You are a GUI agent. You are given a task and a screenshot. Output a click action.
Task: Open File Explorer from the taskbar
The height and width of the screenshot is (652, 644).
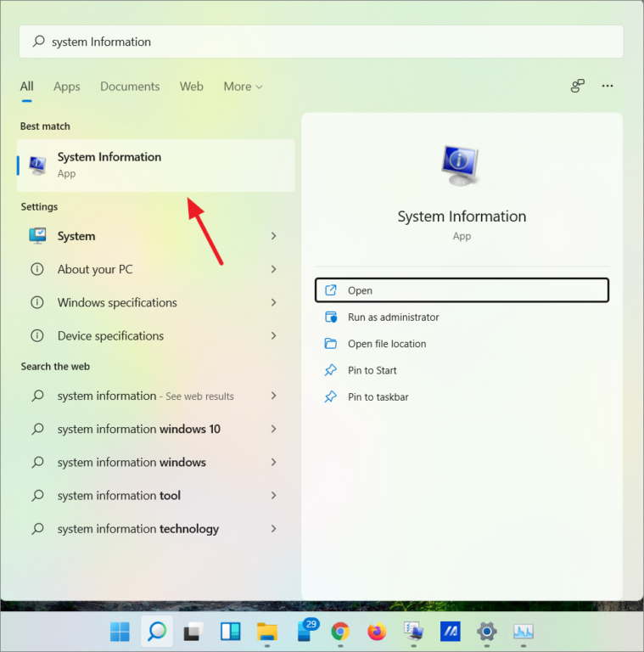pos(266,632)
